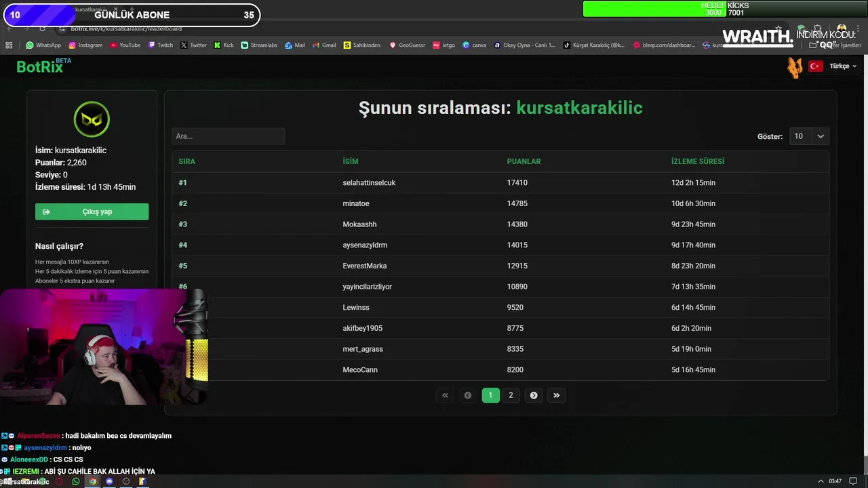Click the Ara search field
Image resolution: width=868 pixels, height=488 pixels.
[228, 136]
